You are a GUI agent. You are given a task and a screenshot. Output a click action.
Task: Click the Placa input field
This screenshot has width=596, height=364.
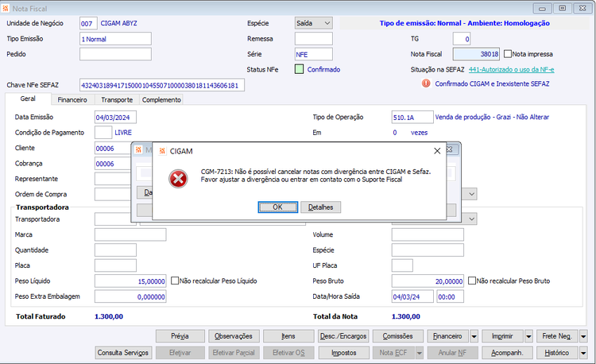coord(115,265)
